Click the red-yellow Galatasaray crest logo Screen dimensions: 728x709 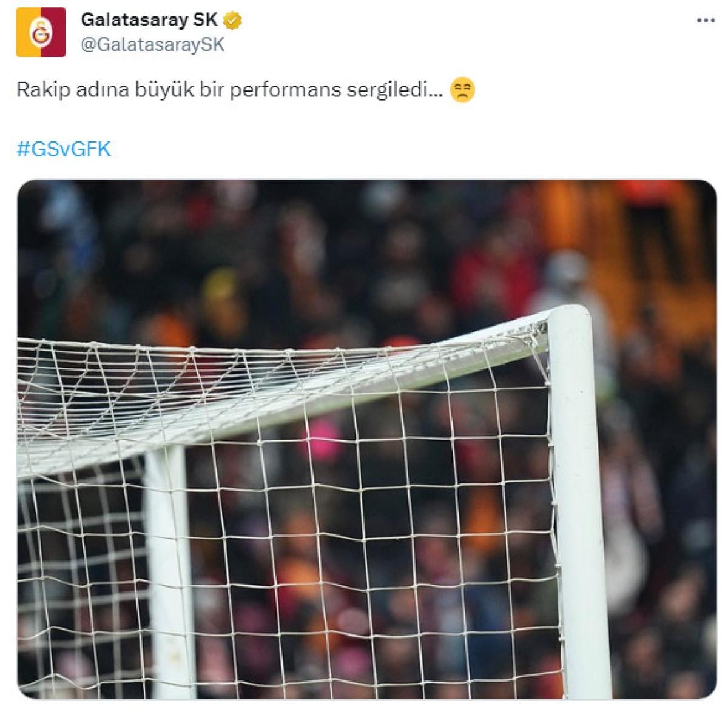coord(41,32)
